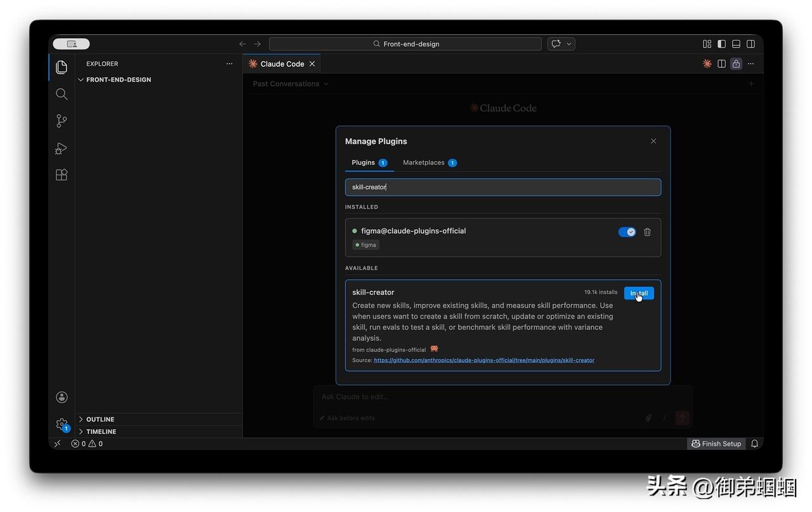Open the Past Conversations dropdown
The image size is (812, 512).
coord(291,84)
